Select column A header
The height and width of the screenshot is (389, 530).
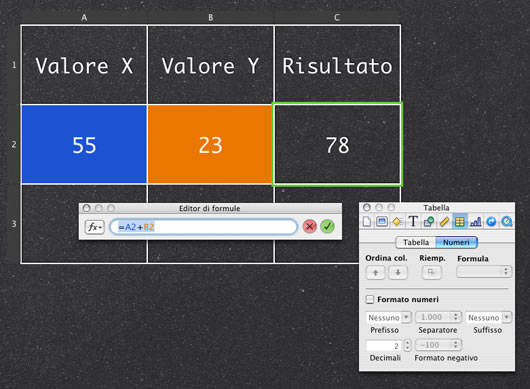coord(84,17)
